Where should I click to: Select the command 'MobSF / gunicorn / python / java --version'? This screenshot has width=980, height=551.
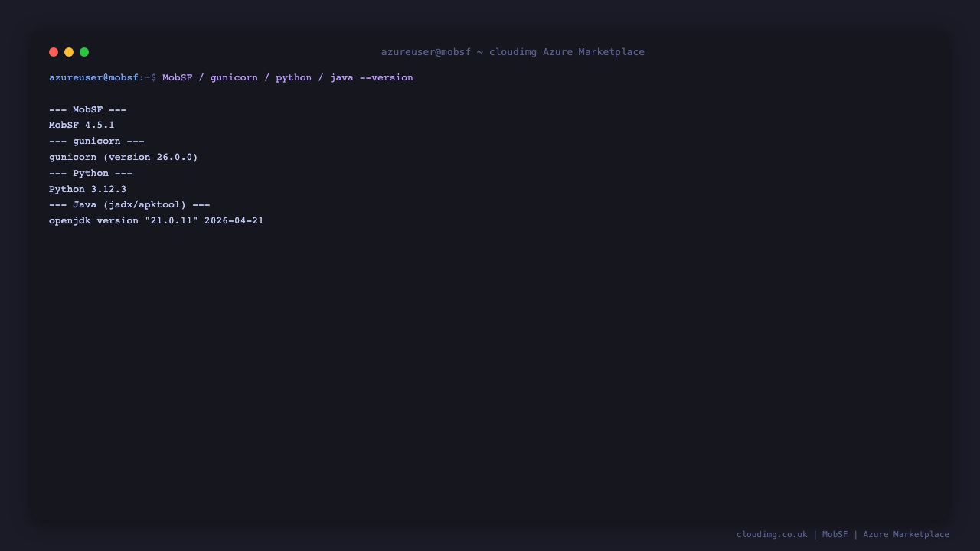click(288, 77)
